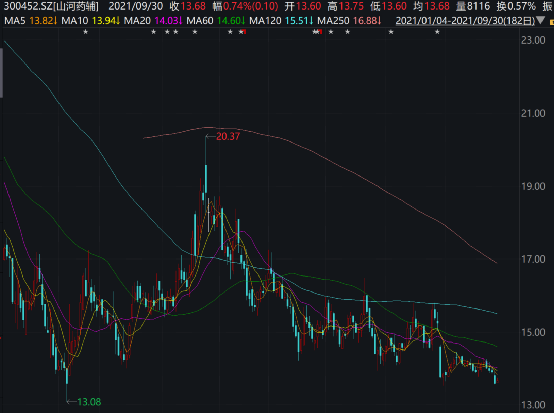Click the rightmost star event marker
This screenshot has width=554, height=413.
tap(437, 32)
